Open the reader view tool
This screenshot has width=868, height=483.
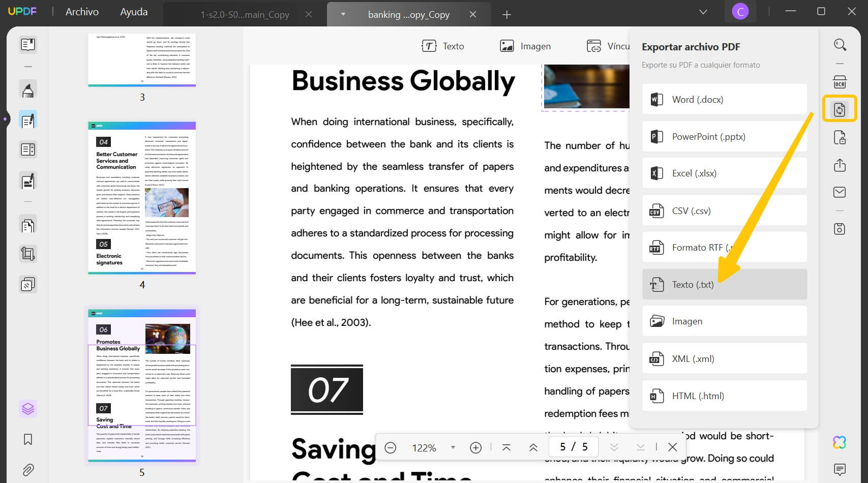pos(28,44)
